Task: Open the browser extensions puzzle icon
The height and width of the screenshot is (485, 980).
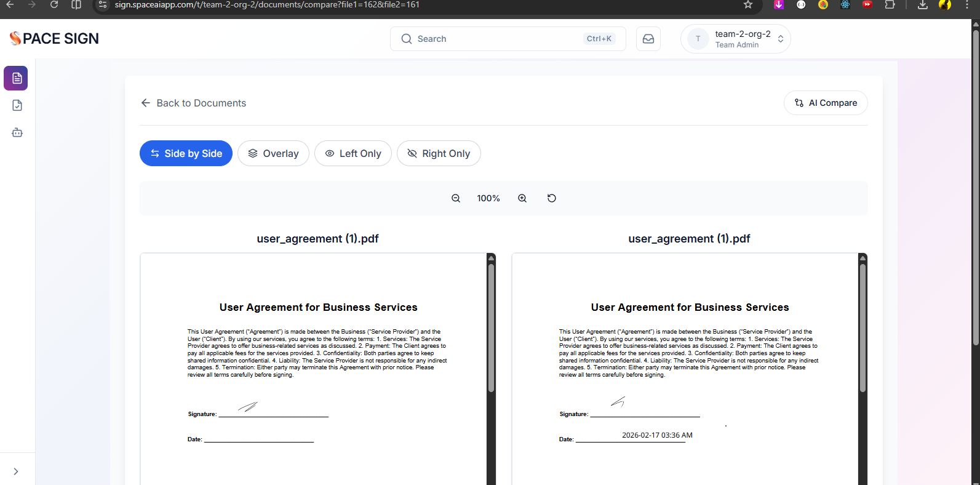Action: click(890, 4)
